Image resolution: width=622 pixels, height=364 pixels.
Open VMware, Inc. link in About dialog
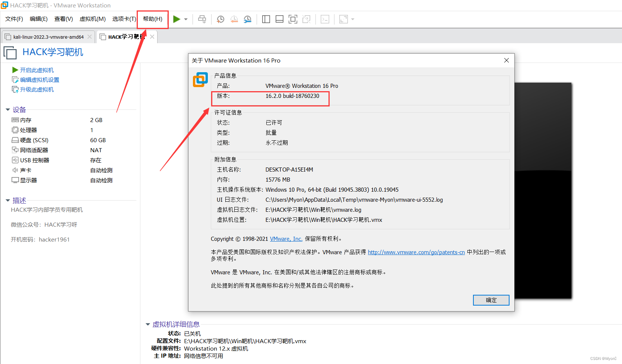click(286, 239)
